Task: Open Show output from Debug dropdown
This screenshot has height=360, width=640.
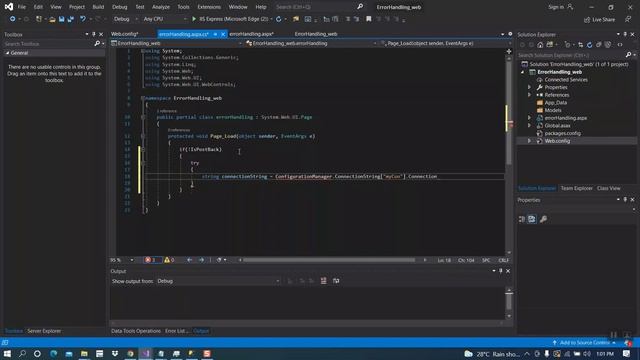Action: coord(218,281)
